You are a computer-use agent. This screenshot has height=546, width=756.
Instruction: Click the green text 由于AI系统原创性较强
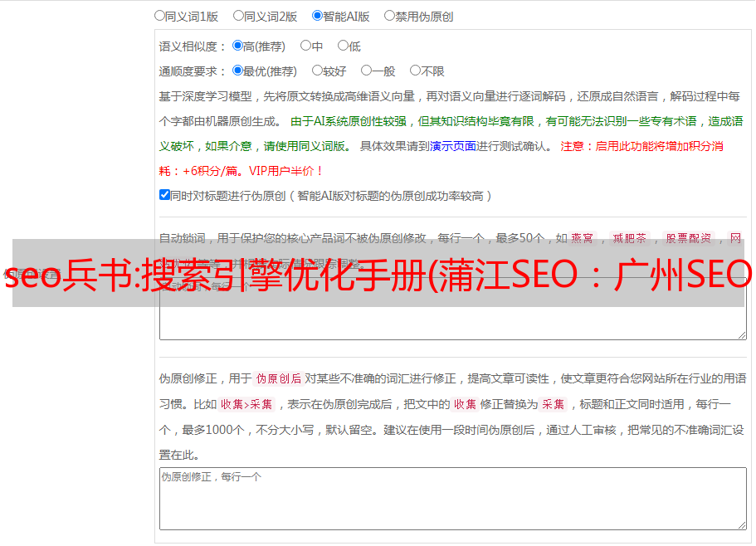(349, 121)
